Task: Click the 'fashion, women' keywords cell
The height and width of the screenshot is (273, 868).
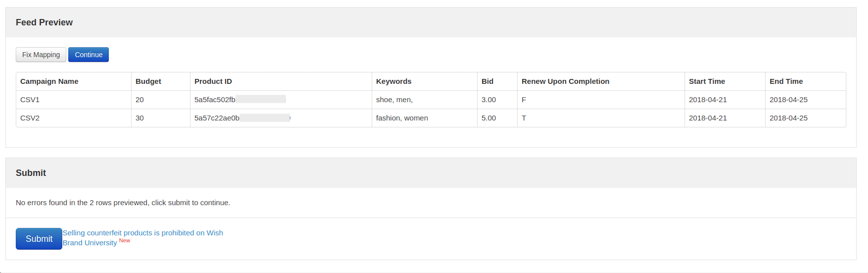Action: tap(402, 118)
